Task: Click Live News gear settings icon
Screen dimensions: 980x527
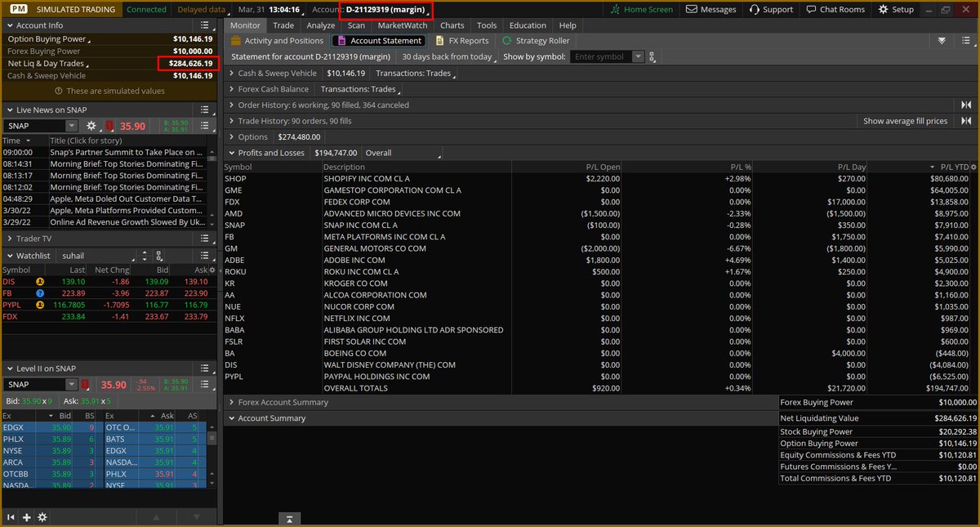Action: point(91,126)
